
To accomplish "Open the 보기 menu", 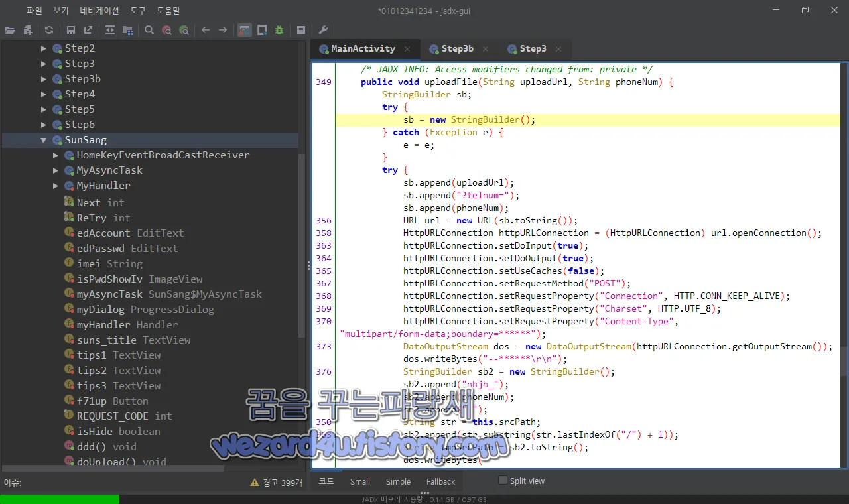I will 61,11.
